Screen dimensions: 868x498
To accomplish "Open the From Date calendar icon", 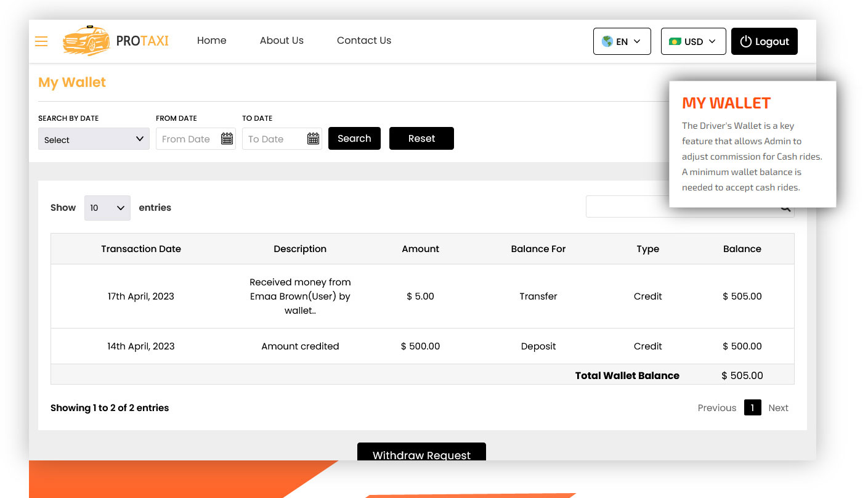I will point(227,139).
